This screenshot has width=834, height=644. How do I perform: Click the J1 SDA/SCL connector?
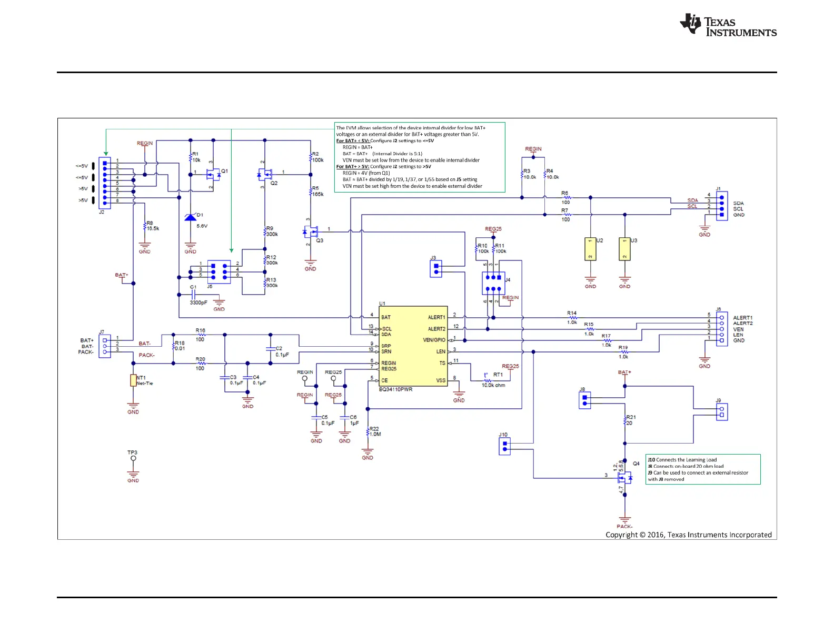point(722,206)
